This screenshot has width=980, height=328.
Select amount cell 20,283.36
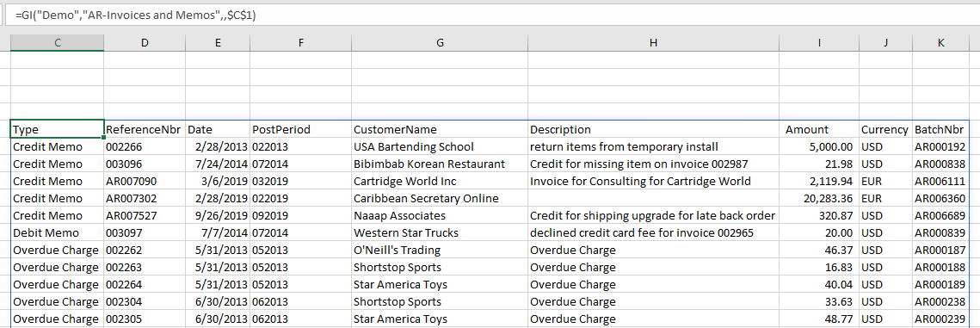point(819,199)
